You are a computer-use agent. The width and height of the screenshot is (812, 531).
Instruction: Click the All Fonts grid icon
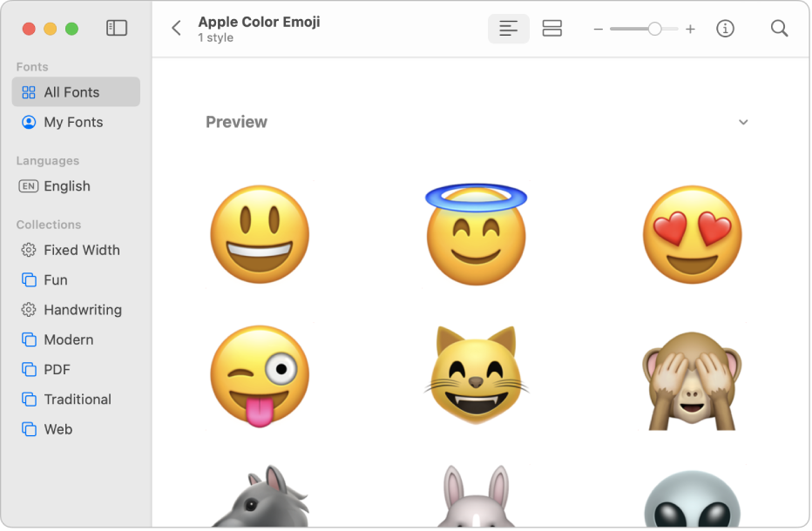click(x=29, y=92)
